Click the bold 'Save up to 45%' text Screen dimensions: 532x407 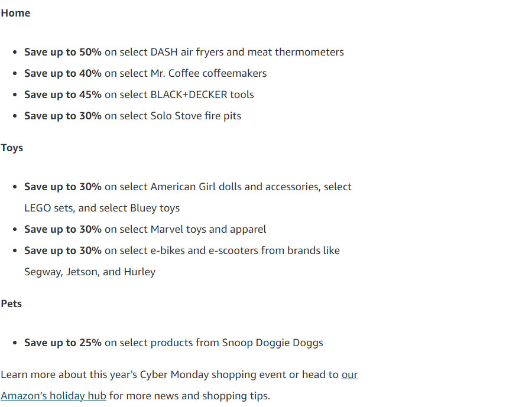pyautogui.click(x=63, y=95)
